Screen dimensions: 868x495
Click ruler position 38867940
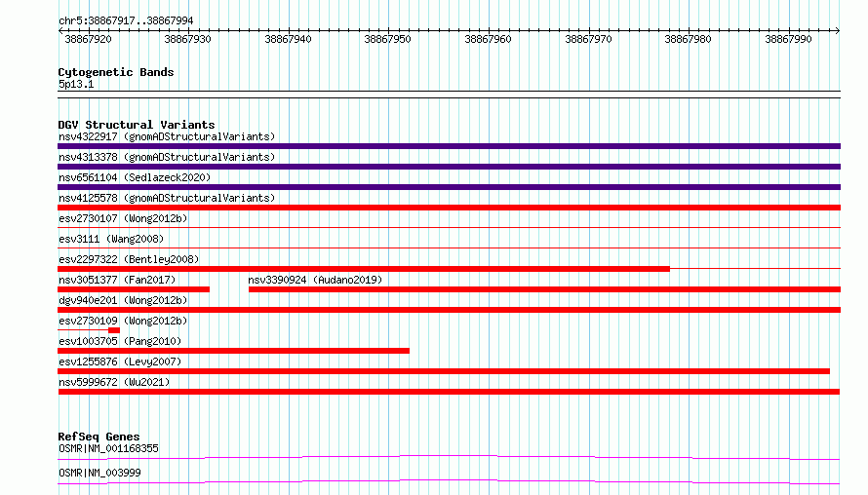(288, 39)
